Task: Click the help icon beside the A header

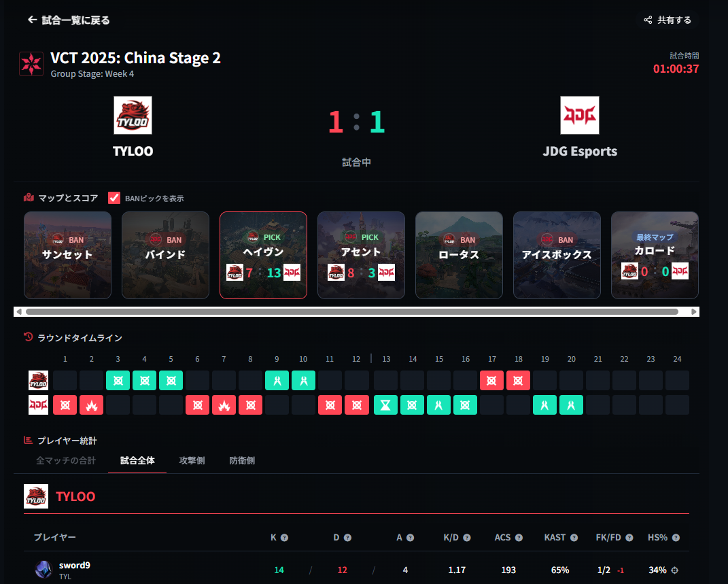Action: [x=410, y=538]
